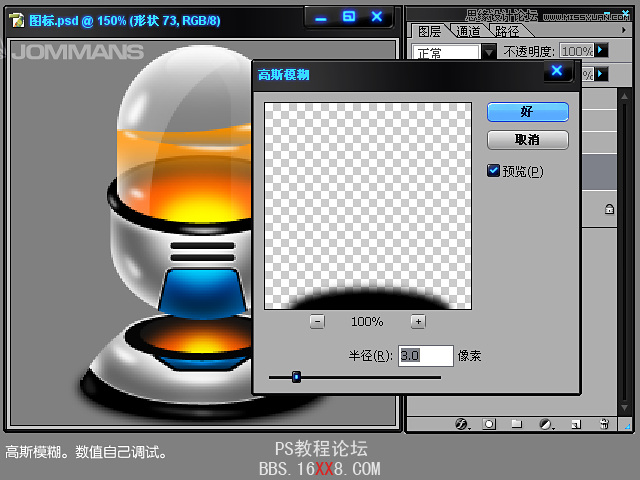Open the adjustment layer icon menu
The height and width of the screenshot is (480, 640).
tap(546, 424)
